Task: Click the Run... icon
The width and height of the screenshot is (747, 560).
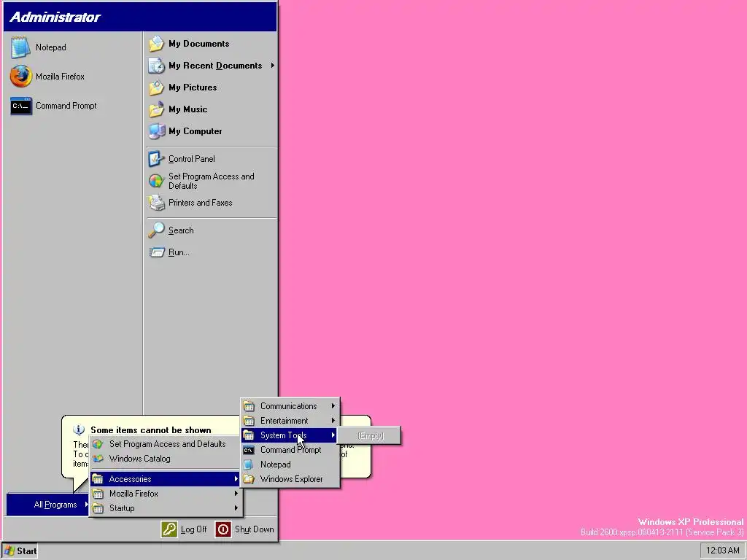Action: 156,252
